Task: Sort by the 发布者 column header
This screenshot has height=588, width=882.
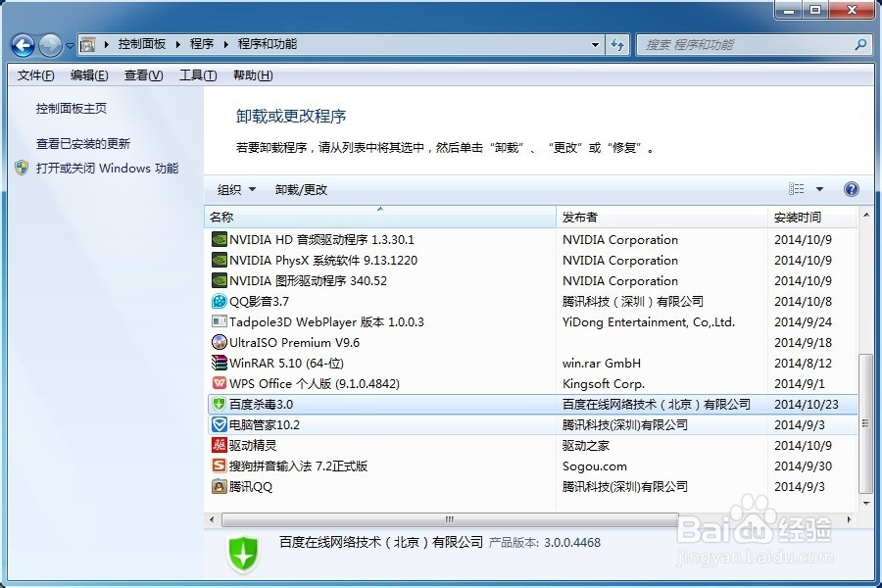Action: [x=662, y=217]
